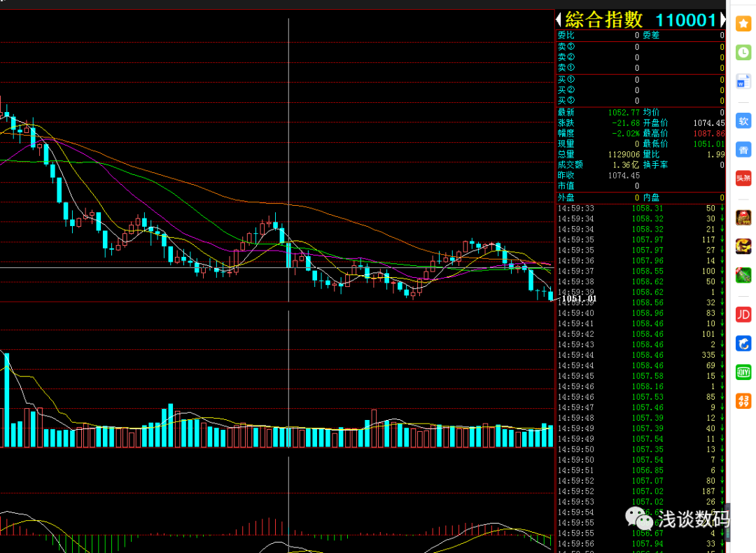Open the red 头条 headlines icon
756x553 pixels.
click(x=743, y=178)
